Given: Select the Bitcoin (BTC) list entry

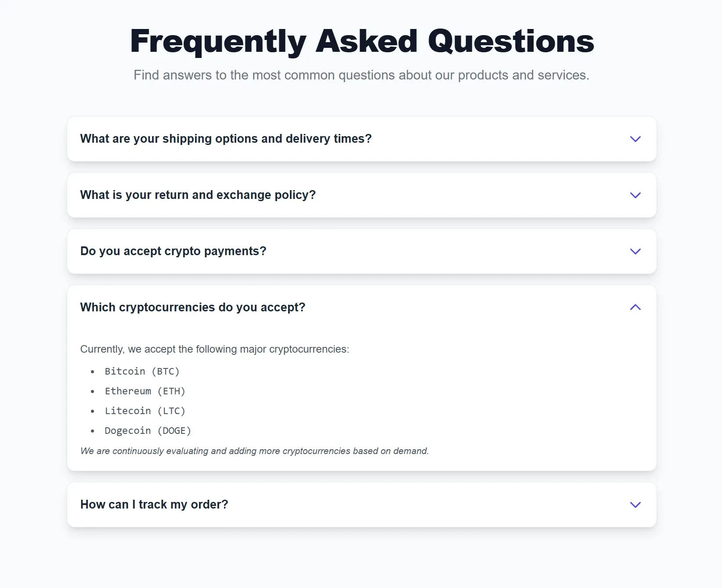Looking at the screenshot, I should pyautogui.click(x=142, y=371).
